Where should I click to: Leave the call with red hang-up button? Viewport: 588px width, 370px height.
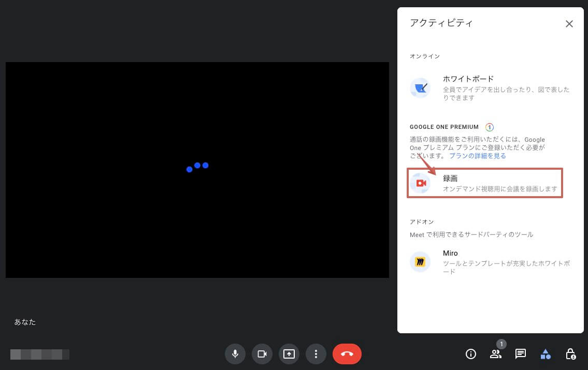(347, 354)
